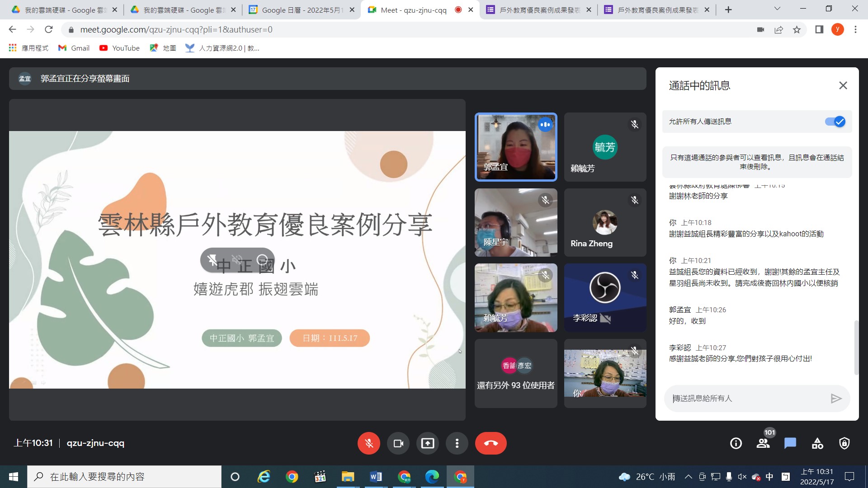Open Chrome three-dot menu
The height and width of the screenshot is (488, 868).
855,29
